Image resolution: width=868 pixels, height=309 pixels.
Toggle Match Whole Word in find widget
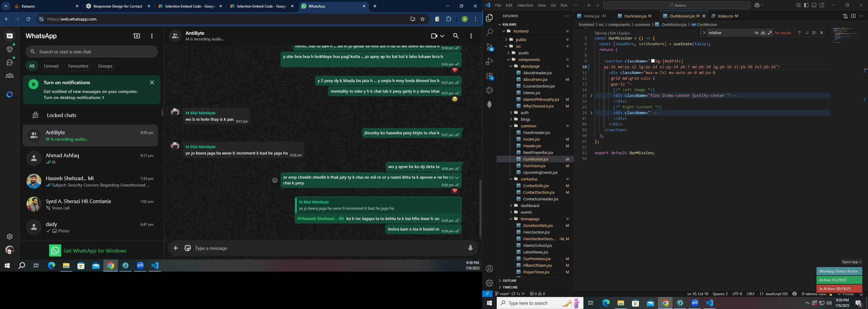pos(763,33)
